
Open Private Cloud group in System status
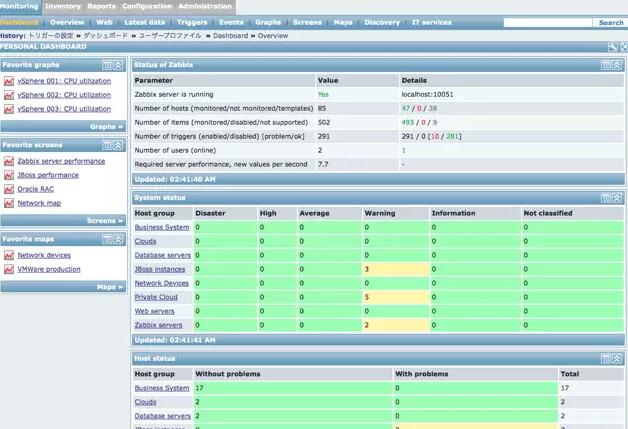(x=156, y=297)
